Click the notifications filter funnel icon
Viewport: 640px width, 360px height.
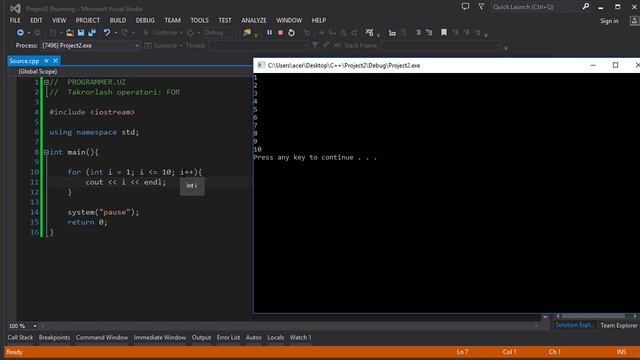coord(481,7)
